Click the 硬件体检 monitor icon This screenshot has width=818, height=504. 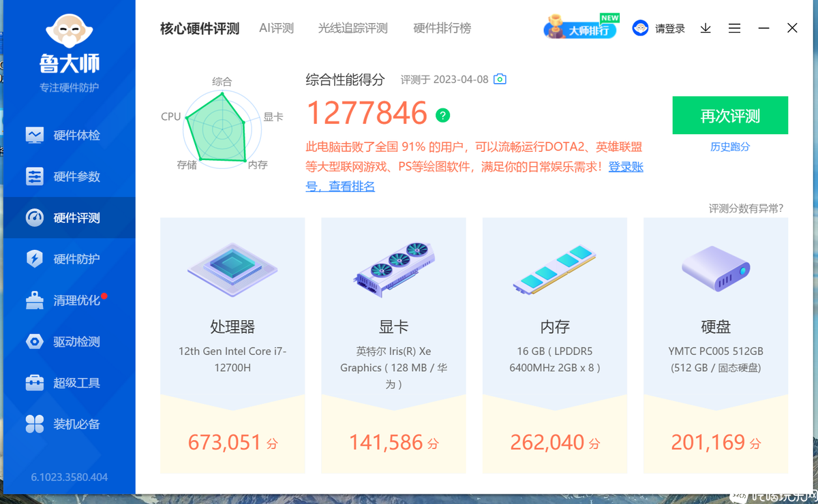tap(35, 135)
